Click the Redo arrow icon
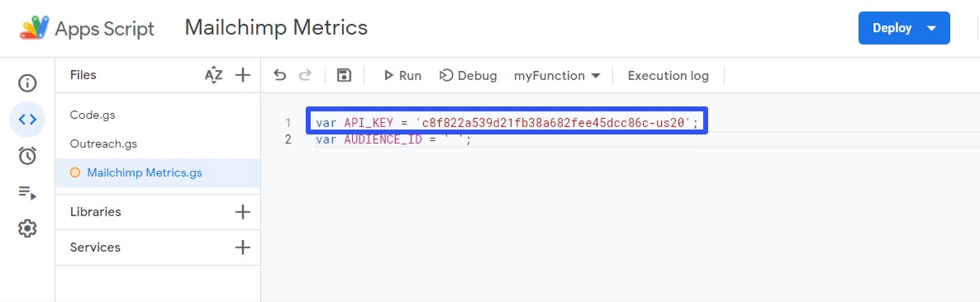Screen dimensions: 980x302 [x=305, y=76]
